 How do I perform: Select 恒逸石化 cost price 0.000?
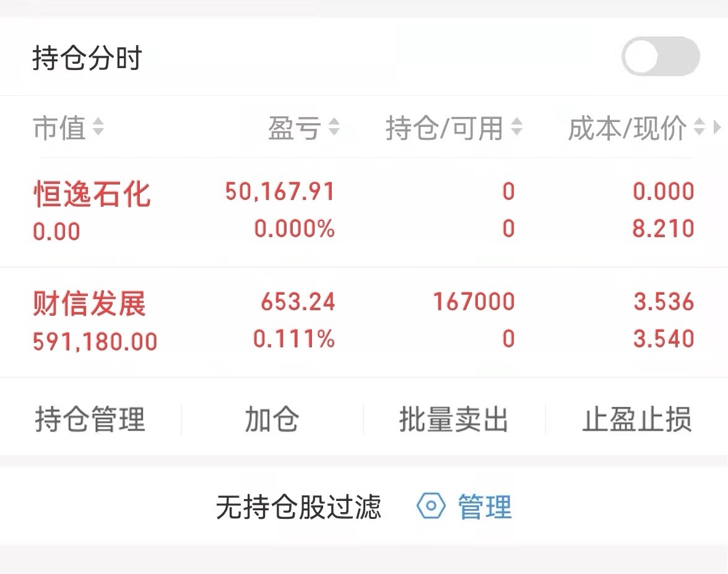(664, 191)
